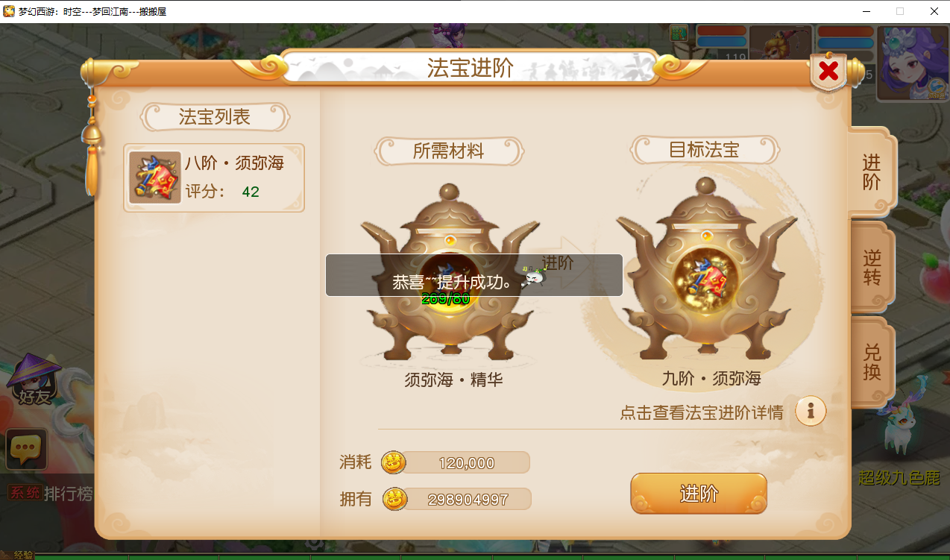Viewport: 950px width, 560px height.
Task: Minimize the 梦幻西游 window
Action: pyautogui.click(x=867, y=11)
